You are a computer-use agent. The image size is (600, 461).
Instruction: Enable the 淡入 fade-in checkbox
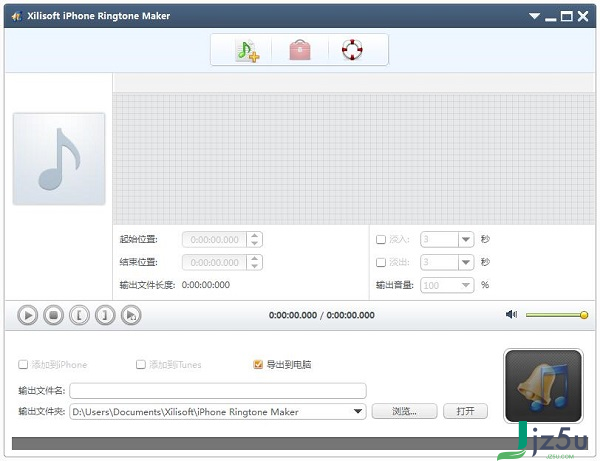(381, 239)
